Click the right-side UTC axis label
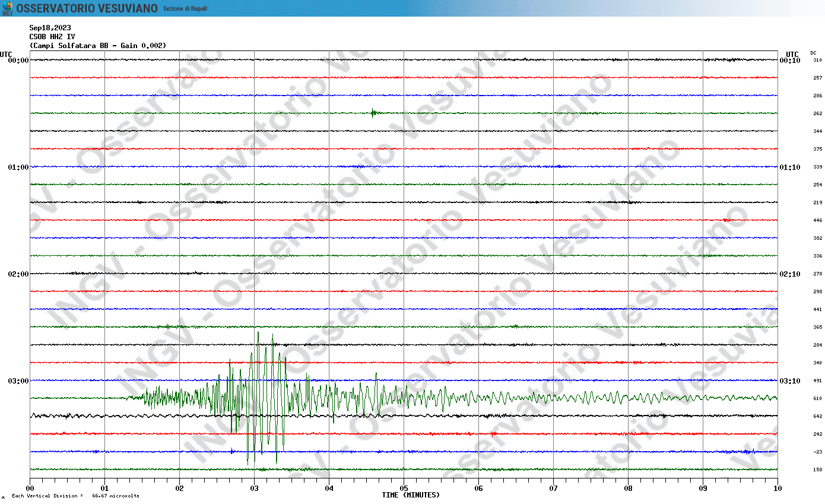The width and height of the screenshot is (825, 504). [x=792, y=54]
